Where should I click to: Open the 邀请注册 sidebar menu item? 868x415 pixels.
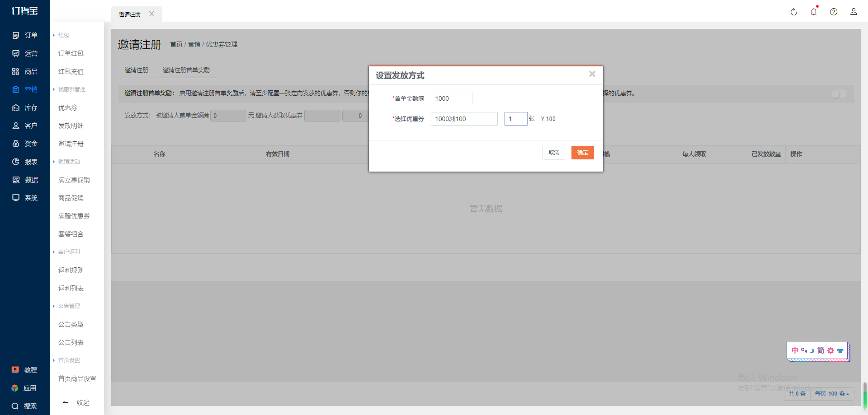(71, 144)
